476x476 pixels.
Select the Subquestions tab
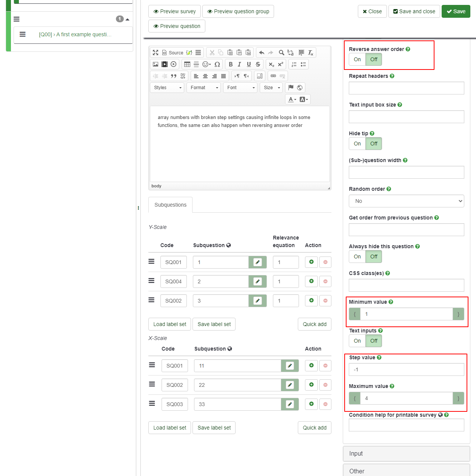coord(170,205)
